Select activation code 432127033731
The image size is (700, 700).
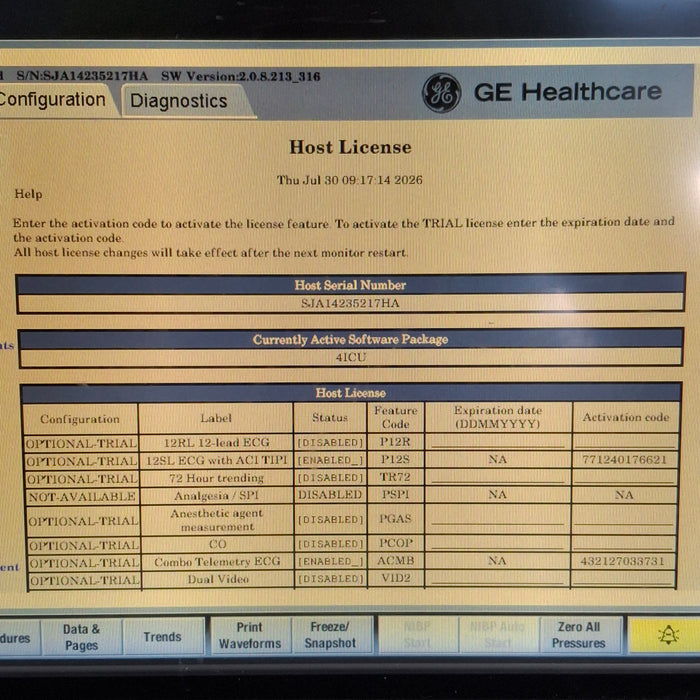click(x=622, y=561)
